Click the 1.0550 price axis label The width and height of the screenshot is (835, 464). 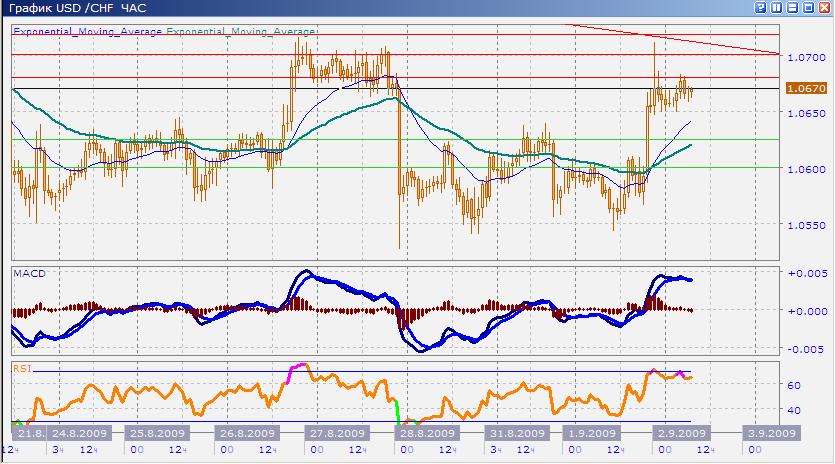click(805, 225)
